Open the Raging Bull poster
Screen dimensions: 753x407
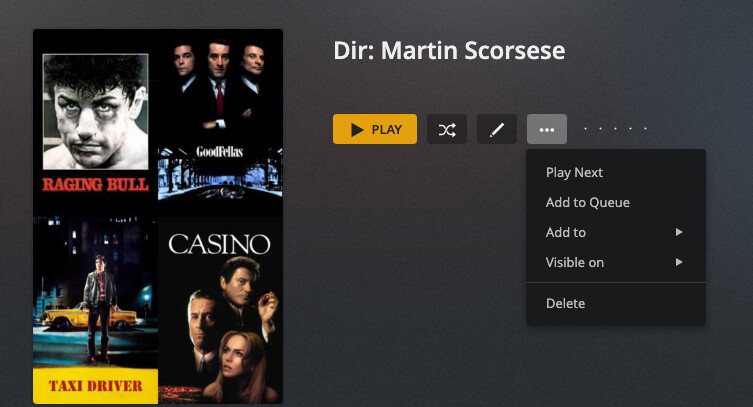coord(95,122)
